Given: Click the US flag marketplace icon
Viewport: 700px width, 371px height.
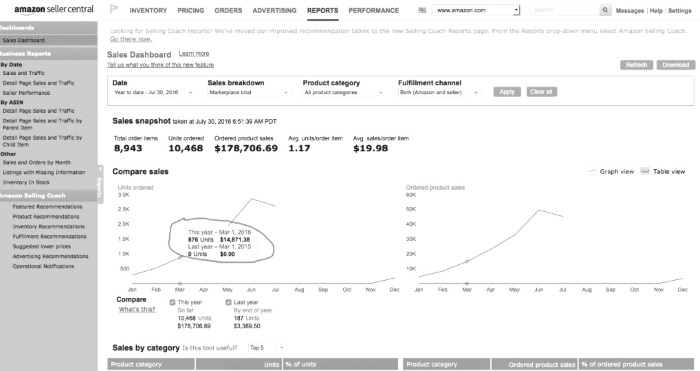Looking at the screenshot, I should point(422,10).
